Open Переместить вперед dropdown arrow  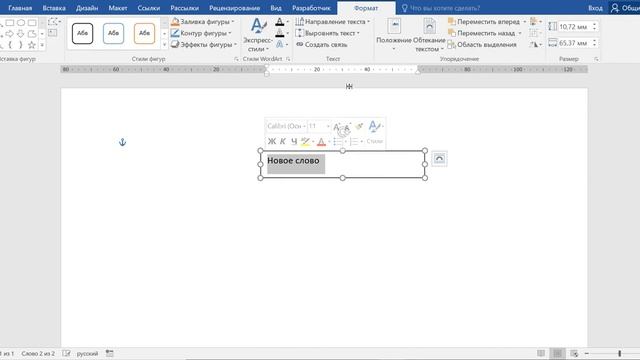point(524,22)
